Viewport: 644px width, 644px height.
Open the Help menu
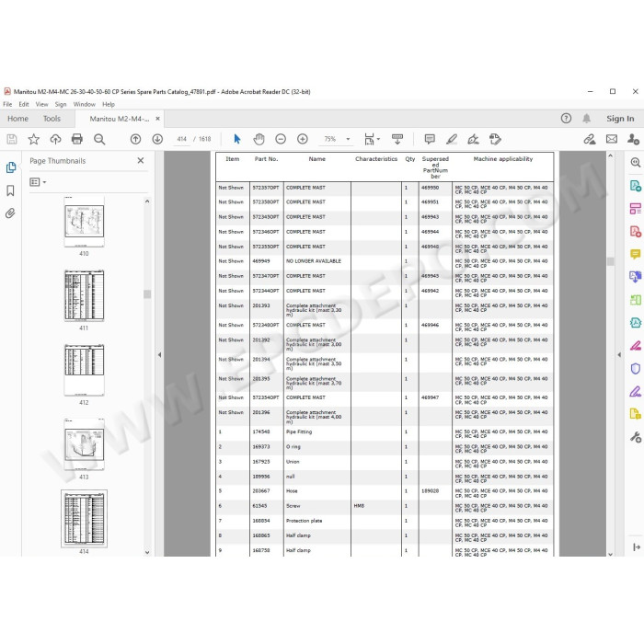click(109, 104)
